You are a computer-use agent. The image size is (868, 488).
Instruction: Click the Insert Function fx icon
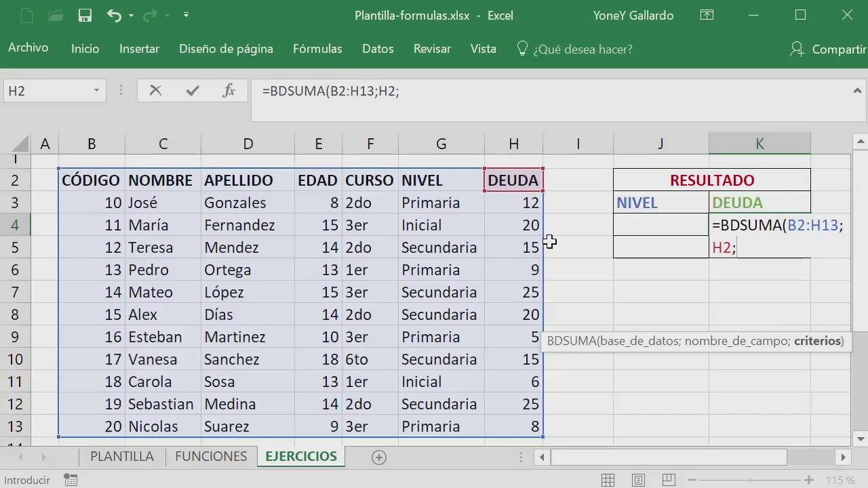pyautogui.click(x=229, y=90)
